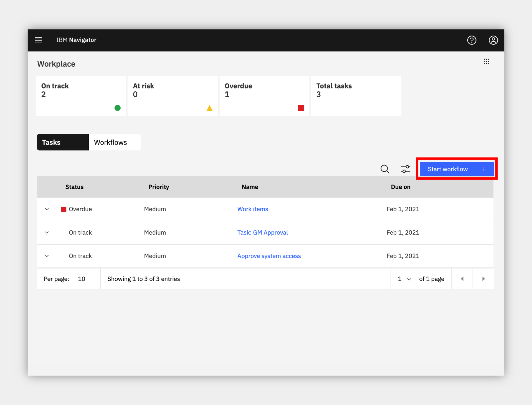Viewport: 532px width, 405px height.
Task: Click the IBM Navigator title
Action: click(x=76, y=40)
